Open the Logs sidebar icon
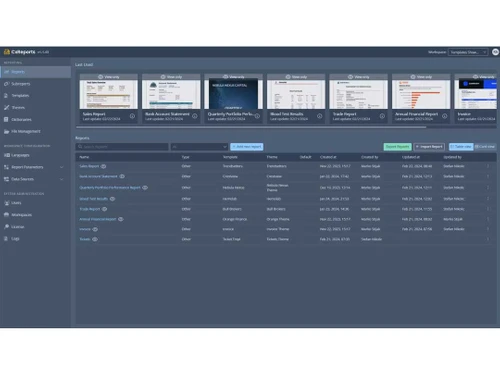This screenshot has width=500, height=375. click(x=6, y=239)
